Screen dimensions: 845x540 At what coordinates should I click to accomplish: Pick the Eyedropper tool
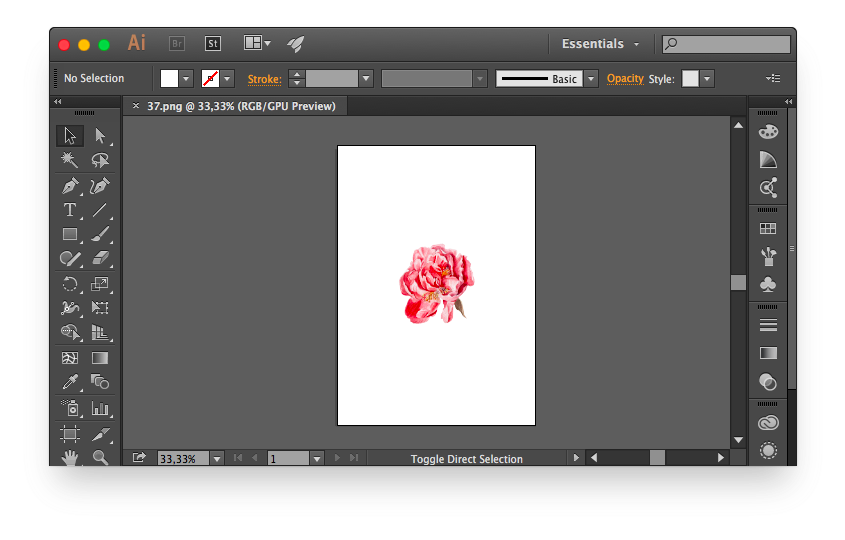70,382
